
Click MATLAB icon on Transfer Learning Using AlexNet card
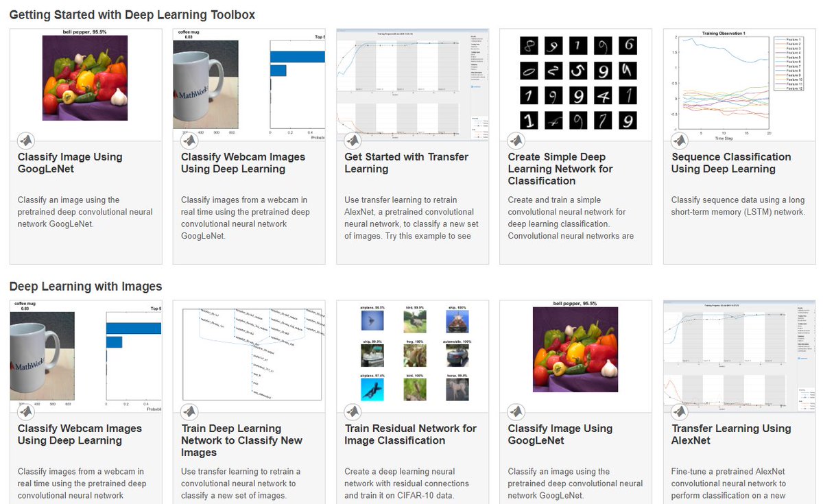click(680, 412)
